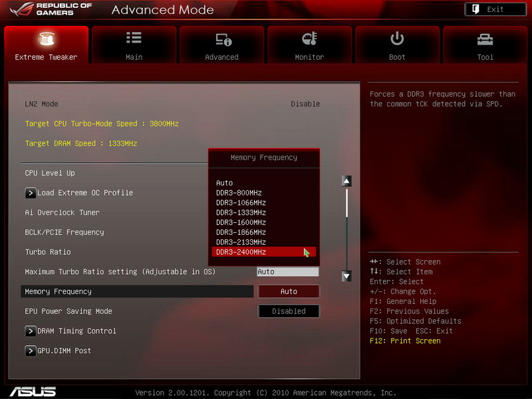532x399 pixels.
Task: Click arrow icon beside Load Extreme OC Profile
Action: (x=30, y=193)
